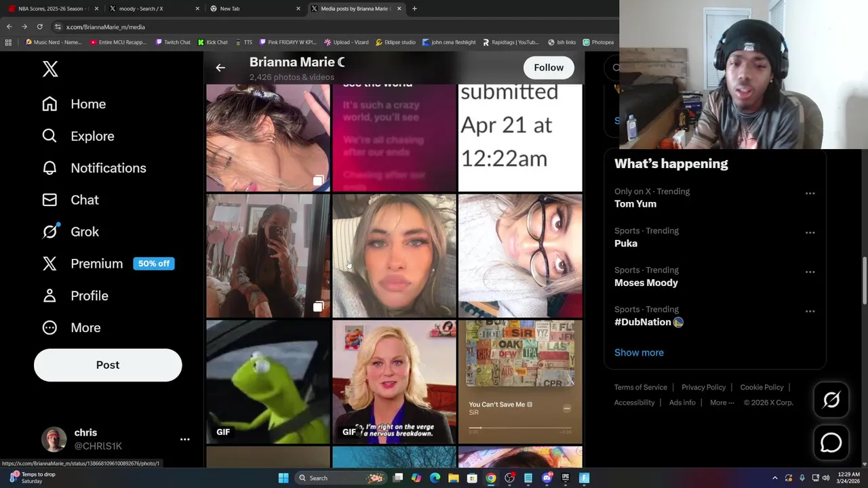The width and height of the screenshot is (868, 488).
Task: Open the photo of woman with glasses
Action: point(520,256)
